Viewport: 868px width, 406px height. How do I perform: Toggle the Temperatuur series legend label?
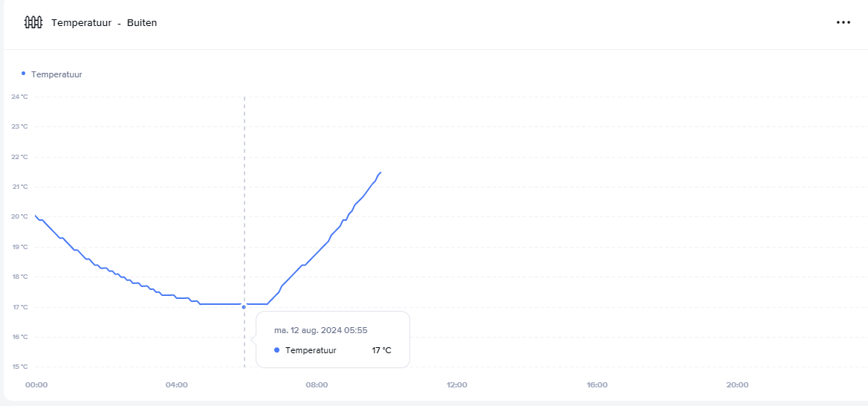[x=56, y=74]
